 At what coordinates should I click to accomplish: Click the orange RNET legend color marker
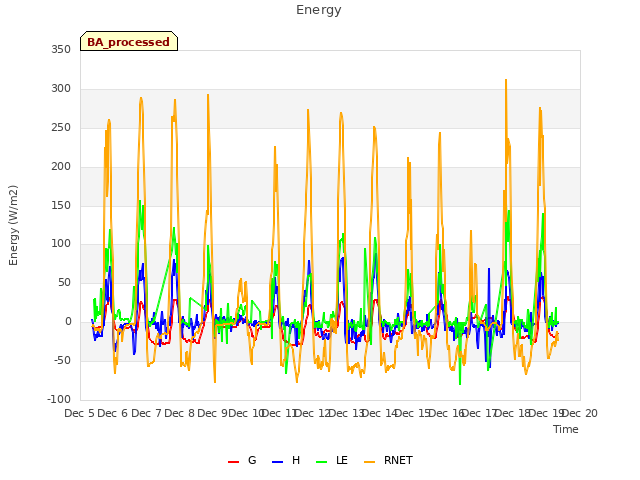(x=369, y=462)
